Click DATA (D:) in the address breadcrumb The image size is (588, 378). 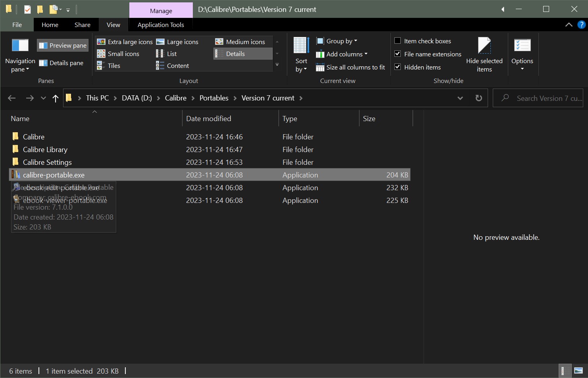pyautogui.click(x=137, y=98)
